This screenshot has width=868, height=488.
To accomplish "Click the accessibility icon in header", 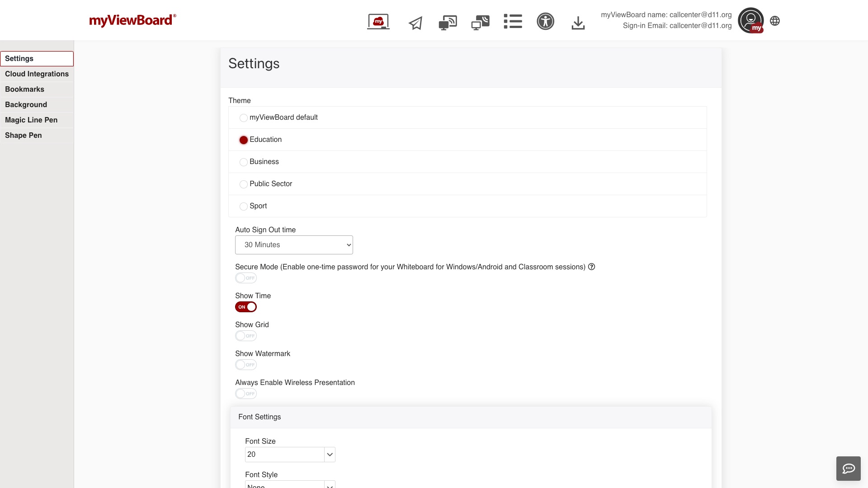I will click(x=545, y=21).
